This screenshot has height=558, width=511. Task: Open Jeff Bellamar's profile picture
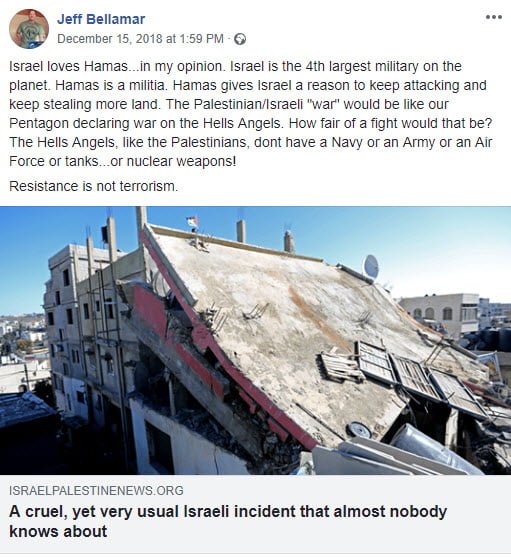(x=29, y=28)
